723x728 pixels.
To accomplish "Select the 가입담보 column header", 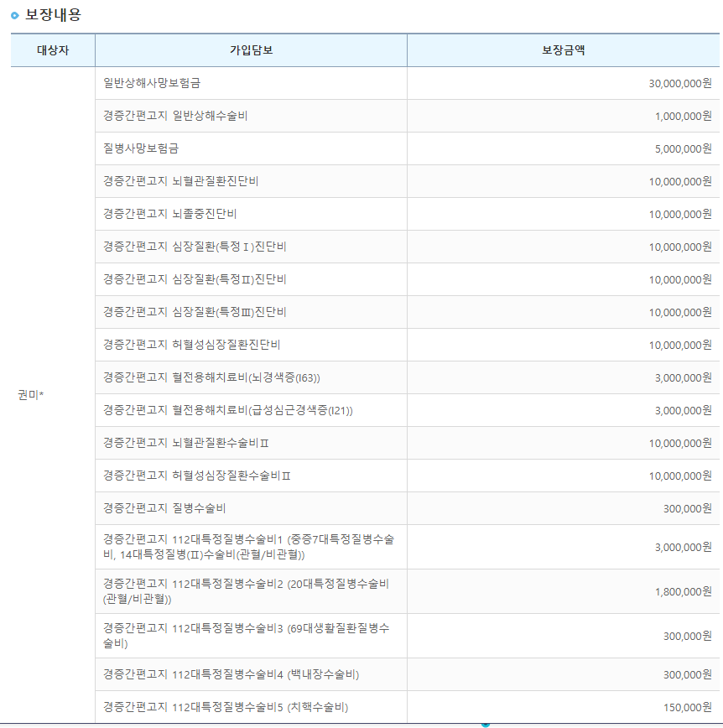I will [251, 50].
